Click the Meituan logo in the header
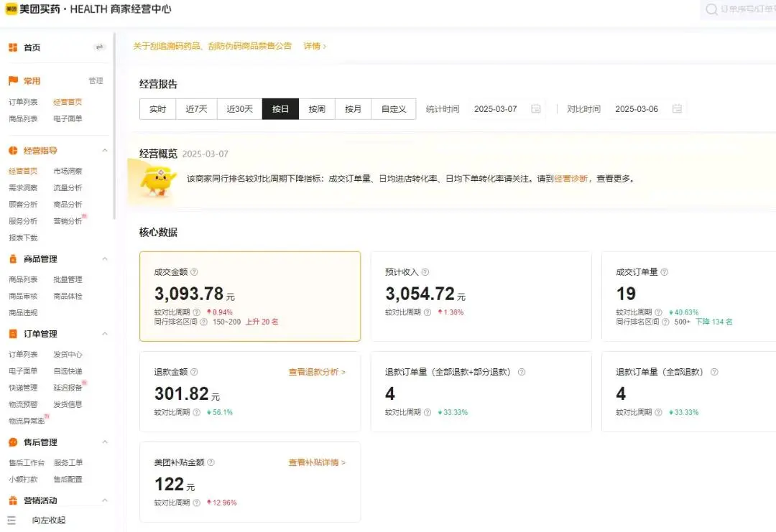This screenshot has width=776, height=532. pyautogui.click(x=11, y=9)
